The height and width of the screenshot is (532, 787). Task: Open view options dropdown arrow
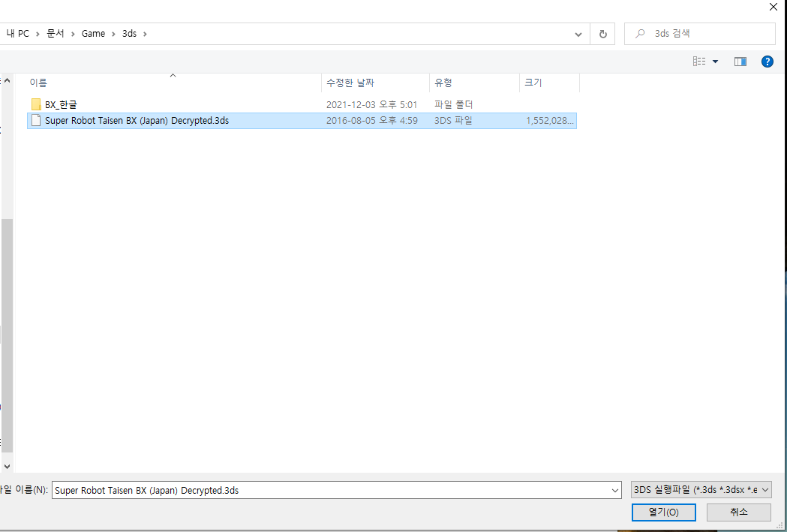click(715, 62)
